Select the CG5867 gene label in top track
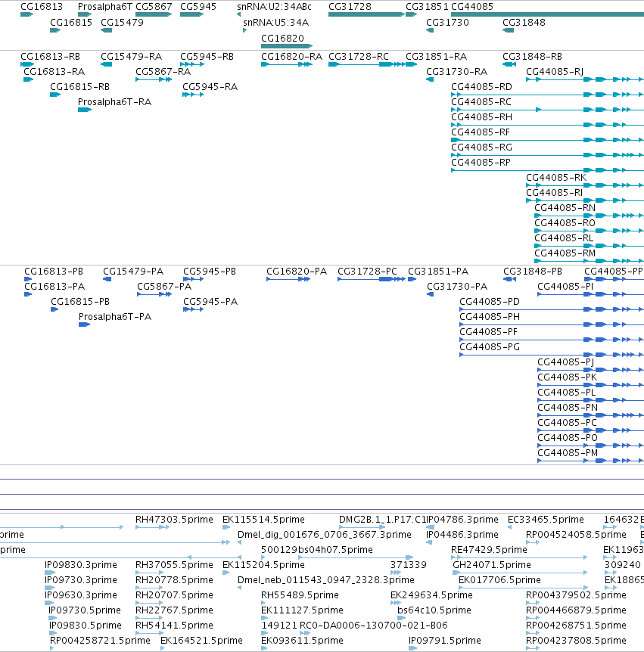Image resolution: width=644 pixels, height=652 pixels. (154, 7)
